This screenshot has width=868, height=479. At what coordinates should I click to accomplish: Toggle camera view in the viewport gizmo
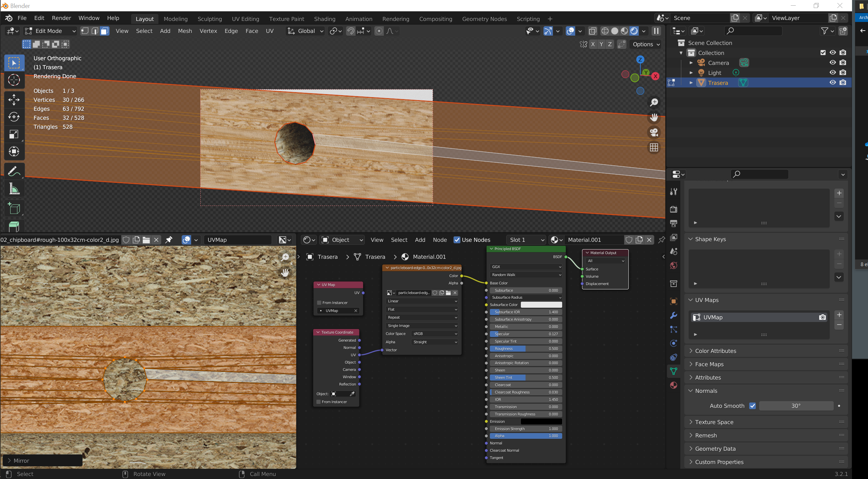click(654, 132)
